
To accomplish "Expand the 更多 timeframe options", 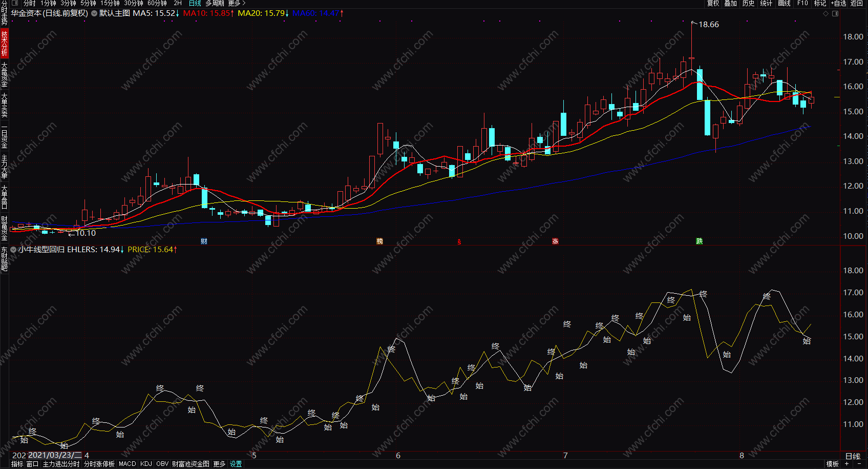I will tap(237, 3).
